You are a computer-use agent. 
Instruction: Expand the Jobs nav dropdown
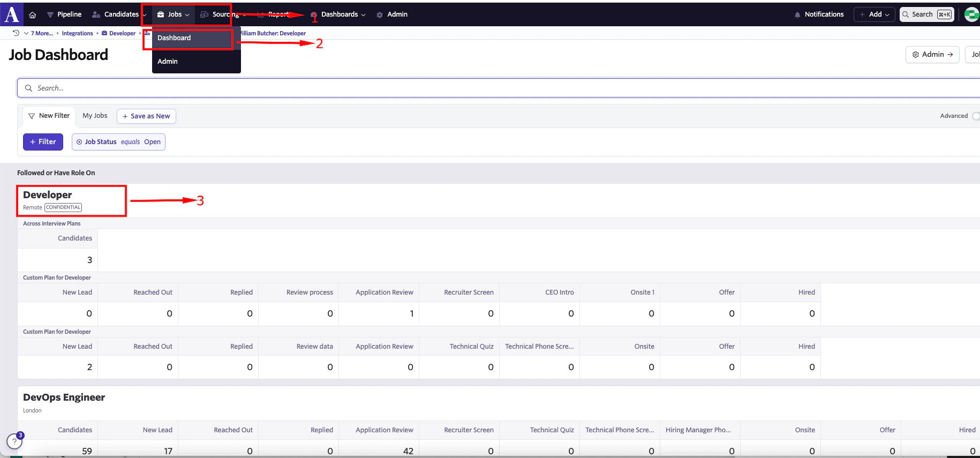pyautogui.click(x=173, y=14)
